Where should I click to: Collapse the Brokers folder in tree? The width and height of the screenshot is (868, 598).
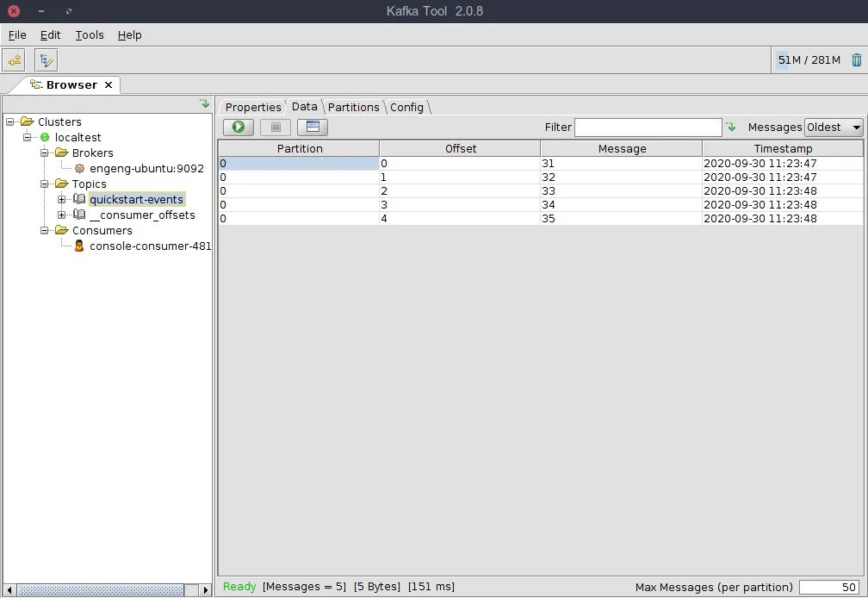[44, 153]
